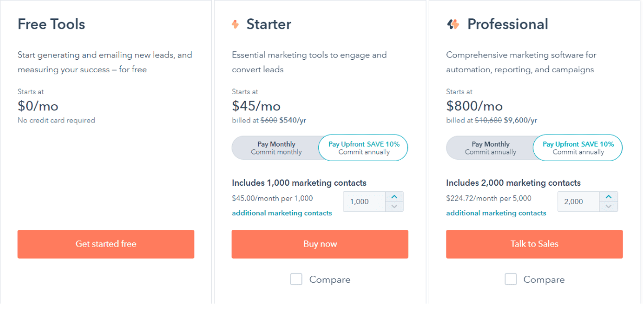Increase Starter marketing contacts with up arrow
644x313 pixels.
(x=394, y=197)
